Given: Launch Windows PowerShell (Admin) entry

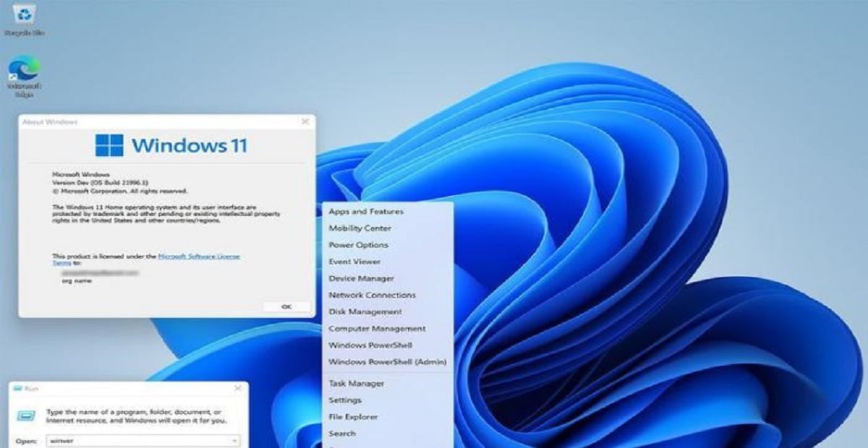Looking at the screenshot, I should click(388, 361).
